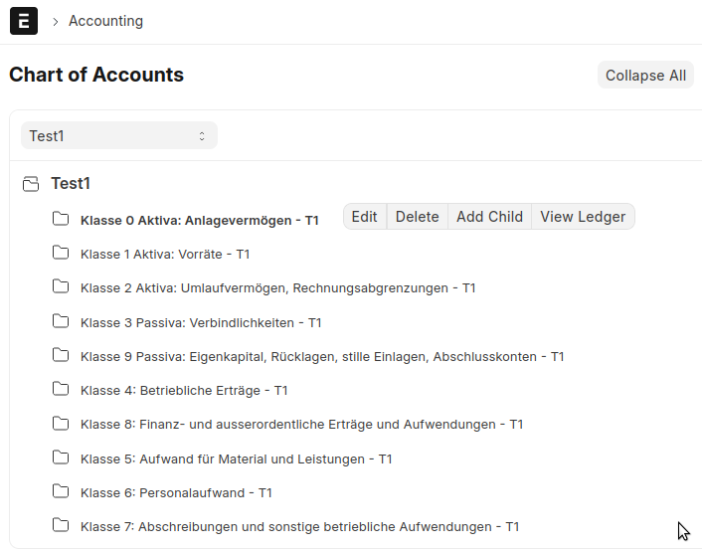Delete the Klasse 0 Anlagevermögen account
The image size is (702, 550).
(417, 217)
